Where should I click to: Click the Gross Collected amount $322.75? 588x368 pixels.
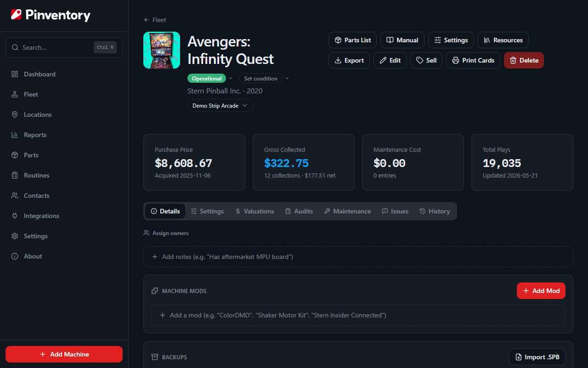tap(286, 163)
